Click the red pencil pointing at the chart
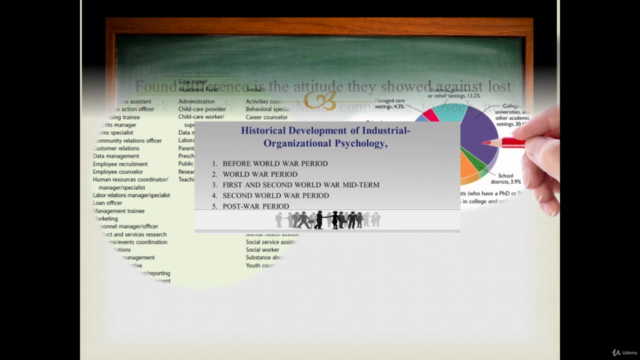The image size is (640, 360). click(x=504, y=143)
